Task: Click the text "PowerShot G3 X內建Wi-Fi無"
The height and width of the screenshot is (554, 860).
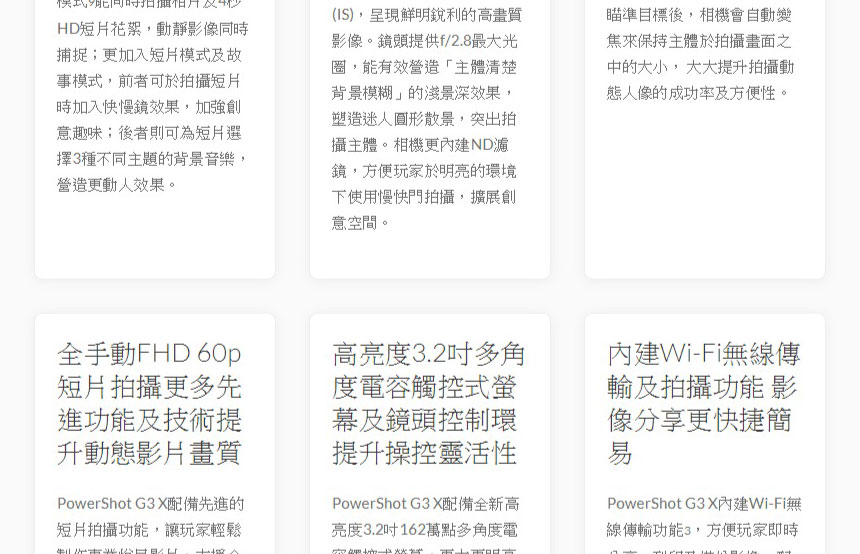Action: click(x=704, y=504)
